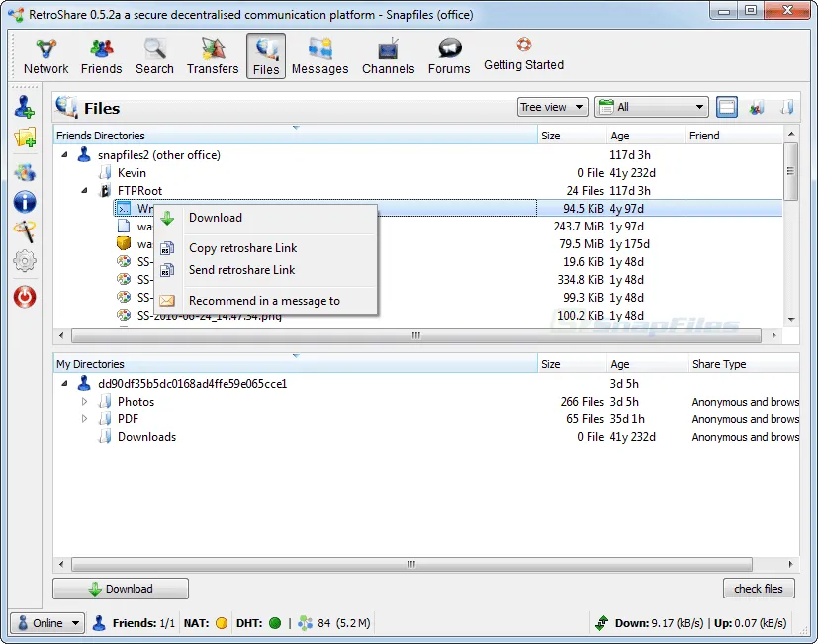Open the Network toolbar page

[45, 56]
